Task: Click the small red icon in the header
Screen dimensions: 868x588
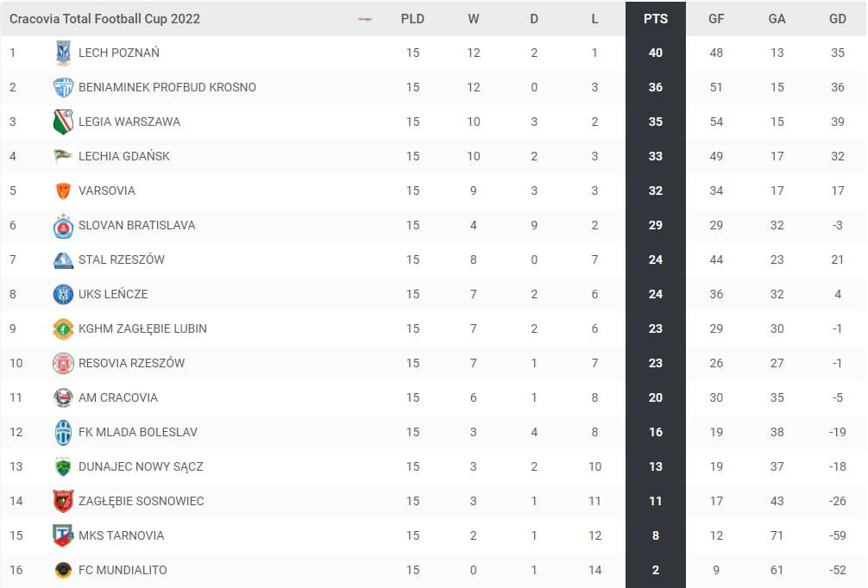Action: click(x=365, y=19)
